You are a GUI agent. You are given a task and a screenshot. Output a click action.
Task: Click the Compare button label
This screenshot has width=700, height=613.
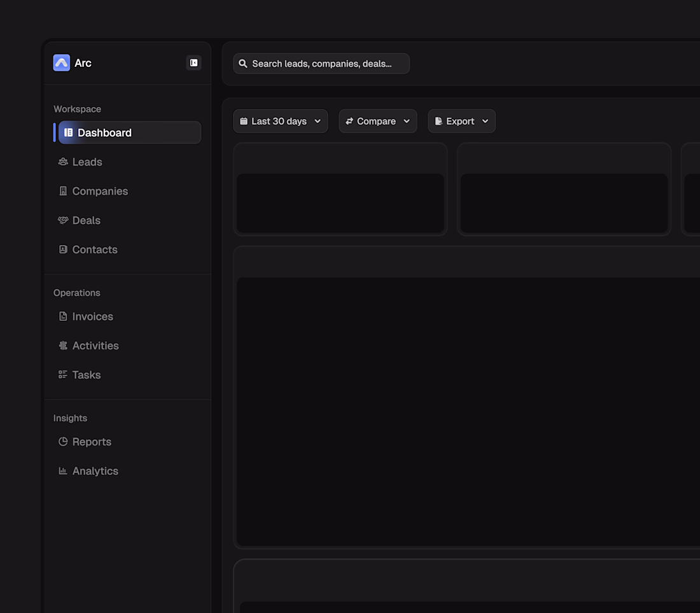[x=376, y=122]
